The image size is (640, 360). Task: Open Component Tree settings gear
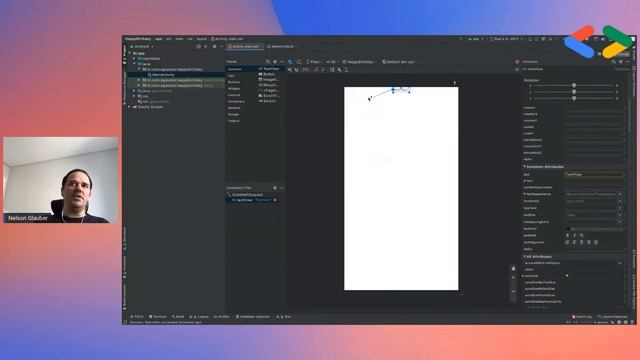275,188
